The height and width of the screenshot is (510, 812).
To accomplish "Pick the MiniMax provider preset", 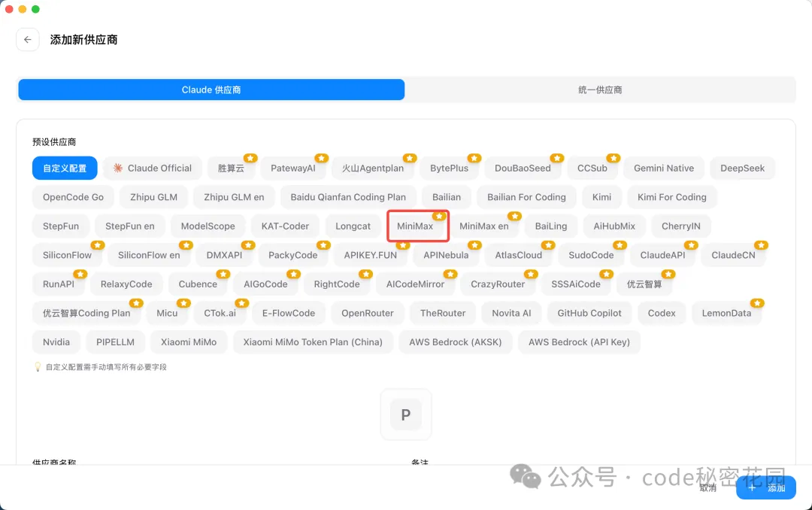I will 415,226.
